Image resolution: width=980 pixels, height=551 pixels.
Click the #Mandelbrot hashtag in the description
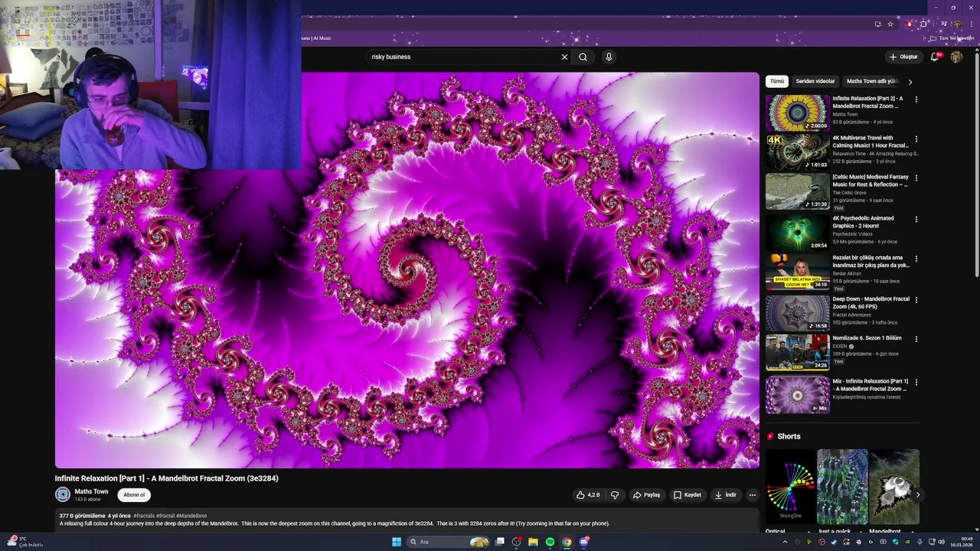191,516
